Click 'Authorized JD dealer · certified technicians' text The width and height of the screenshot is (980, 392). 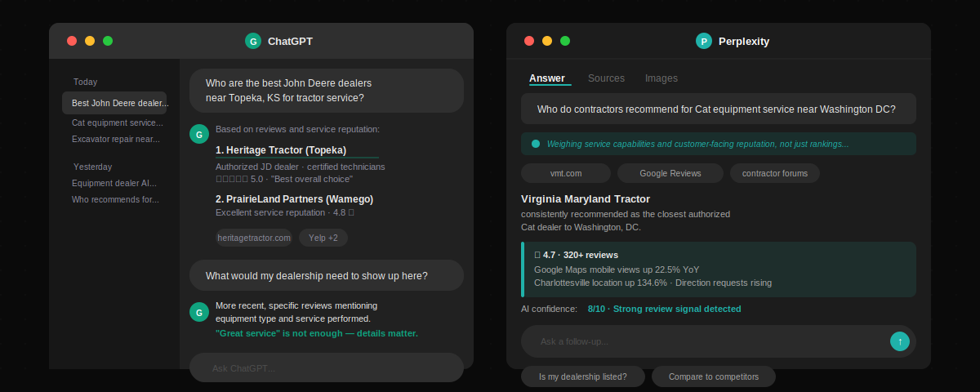click(x=301, y=167)
